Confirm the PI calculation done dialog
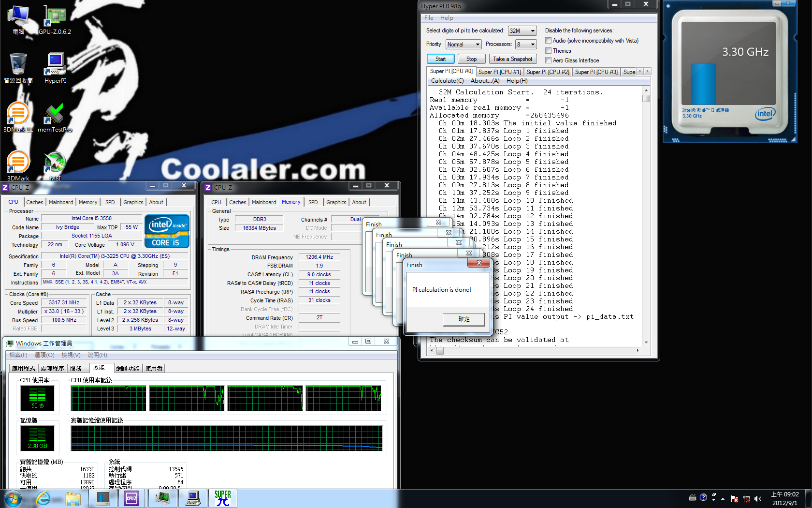The height and width of the screenshot is (508, 812). (464, 319)
